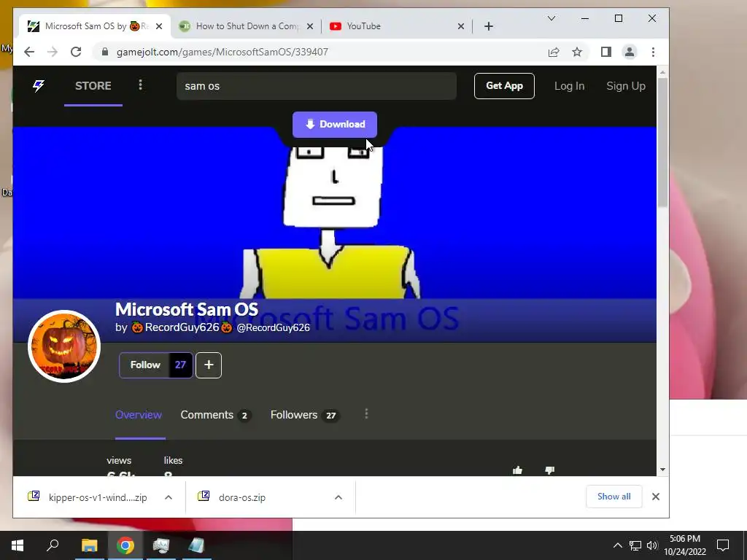
Task: Bookmark the page with the star icon
Action: pos(577,52)
